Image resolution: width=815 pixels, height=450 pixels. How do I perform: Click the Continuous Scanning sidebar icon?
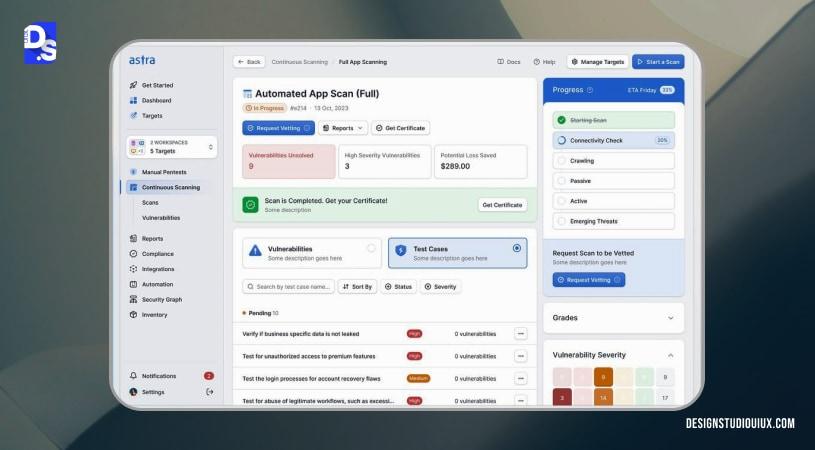pos(133,187)
